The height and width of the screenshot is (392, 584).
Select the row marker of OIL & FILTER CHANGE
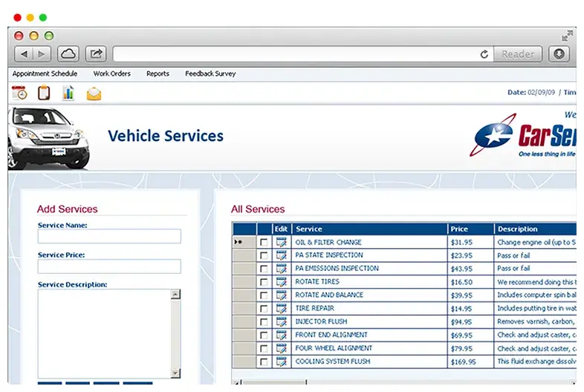[x=244, y=242]
